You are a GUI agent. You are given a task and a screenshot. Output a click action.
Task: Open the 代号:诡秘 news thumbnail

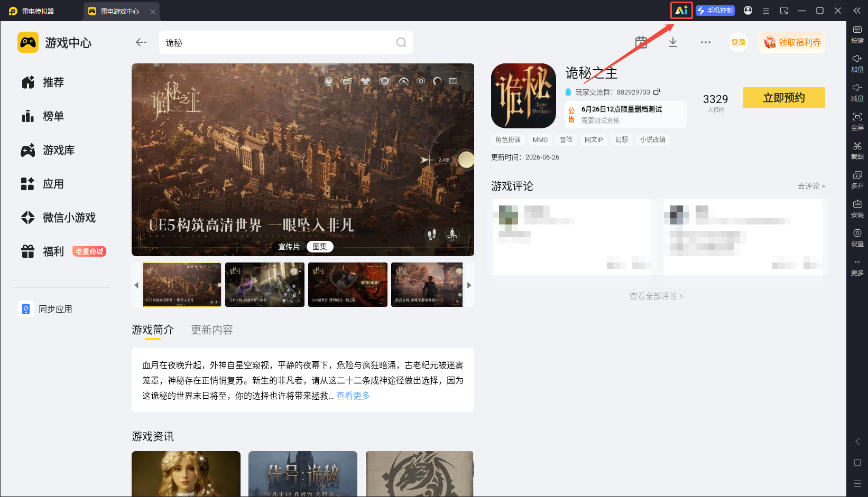(x=303, y=474)
